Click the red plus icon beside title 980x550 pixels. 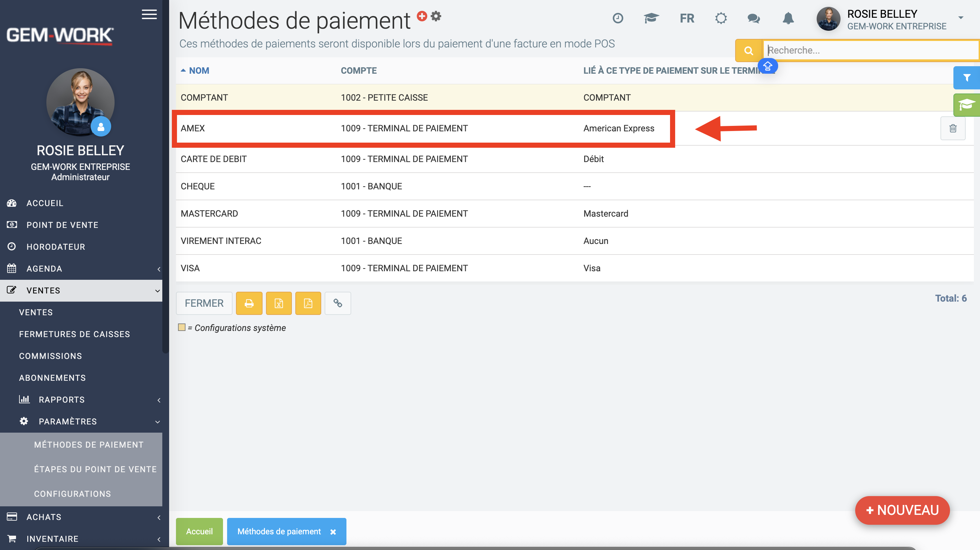[x=421, y=16]
